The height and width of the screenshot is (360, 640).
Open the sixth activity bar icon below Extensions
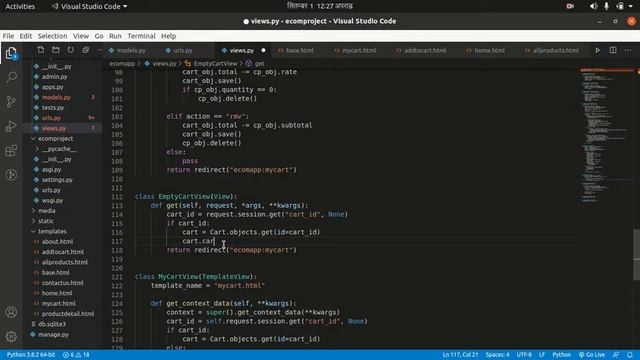click(x=11, y=175)
